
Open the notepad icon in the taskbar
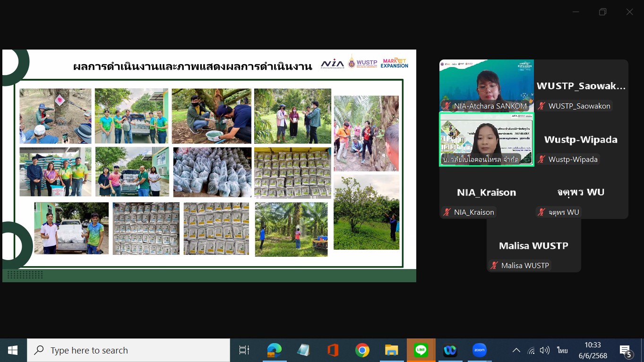click(303, 350)
